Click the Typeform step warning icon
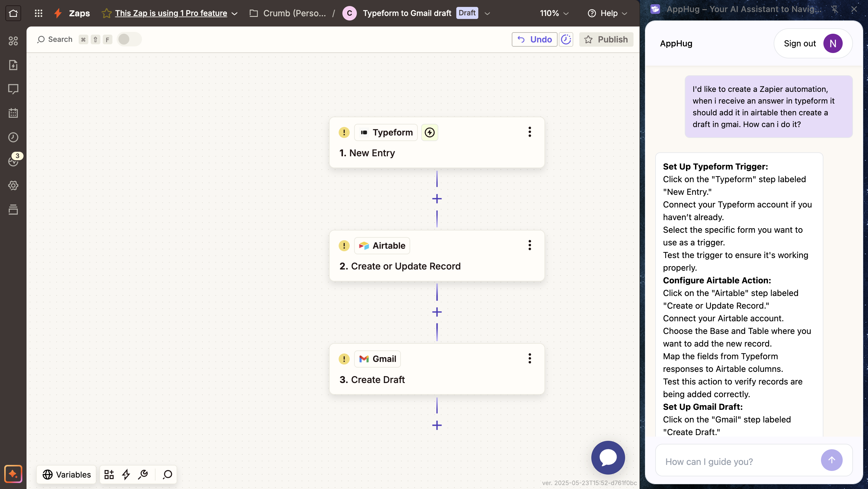 click(344, 132)
